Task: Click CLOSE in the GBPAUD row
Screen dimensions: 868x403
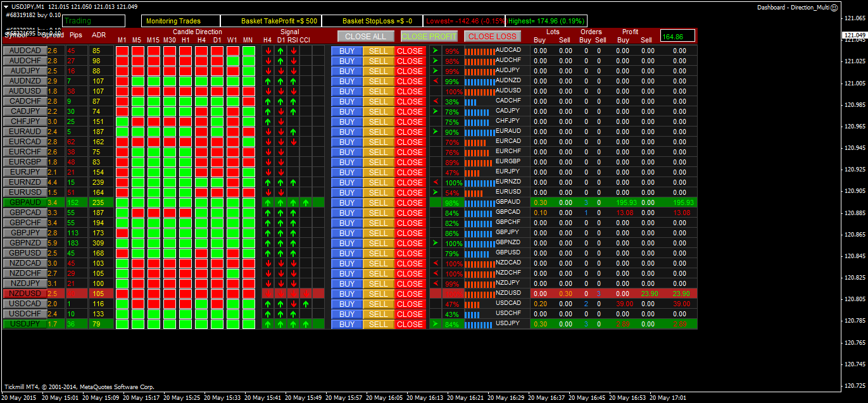Action: [410, 203]
